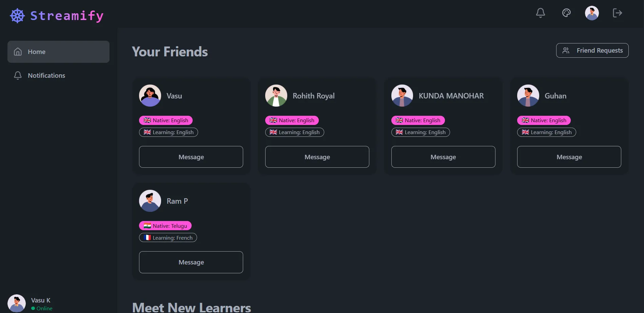Go to Home in the sidebar
The height and width of the screenshot is (313, 644).
58,52
